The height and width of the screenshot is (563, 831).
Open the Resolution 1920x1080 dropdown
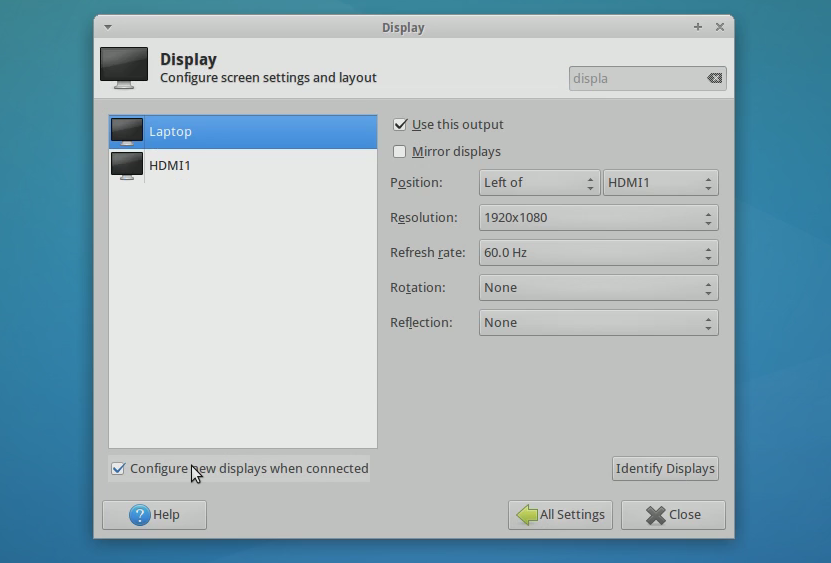tap(599, 217)
